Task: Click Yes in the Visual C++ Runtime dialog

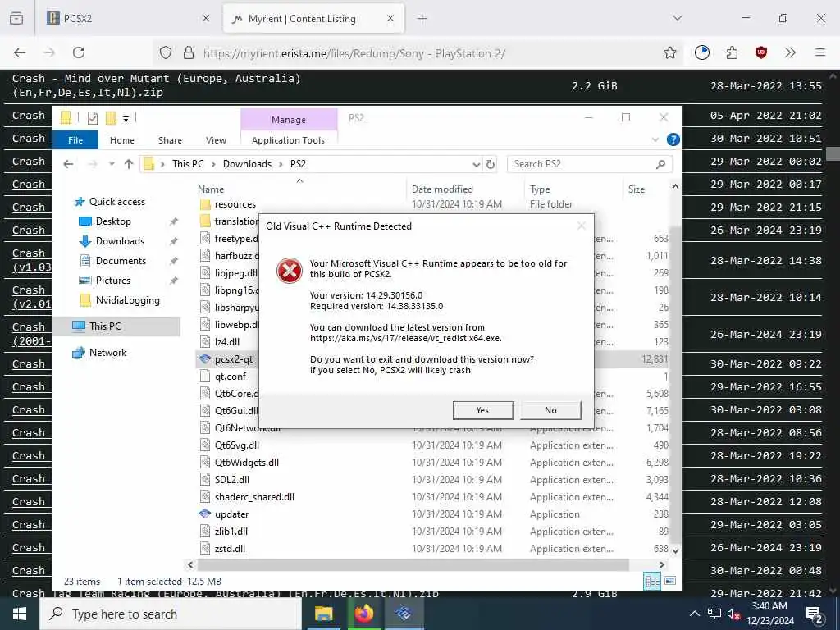Action: tap(482, 410)
